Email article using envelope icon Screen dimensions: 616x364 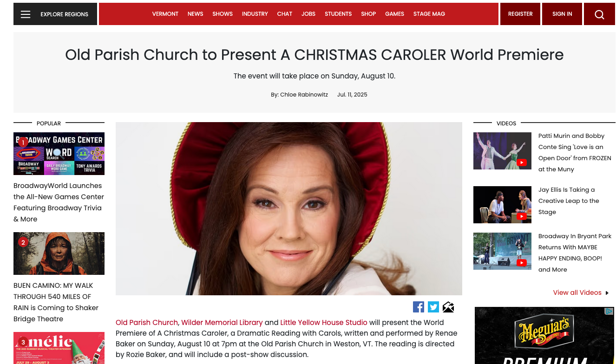pyautogui.click(x=448, y=307)
